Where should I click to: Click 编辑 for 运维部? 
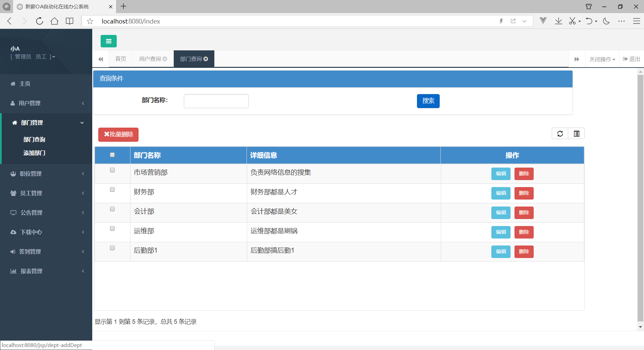click(x=501, y=232)
